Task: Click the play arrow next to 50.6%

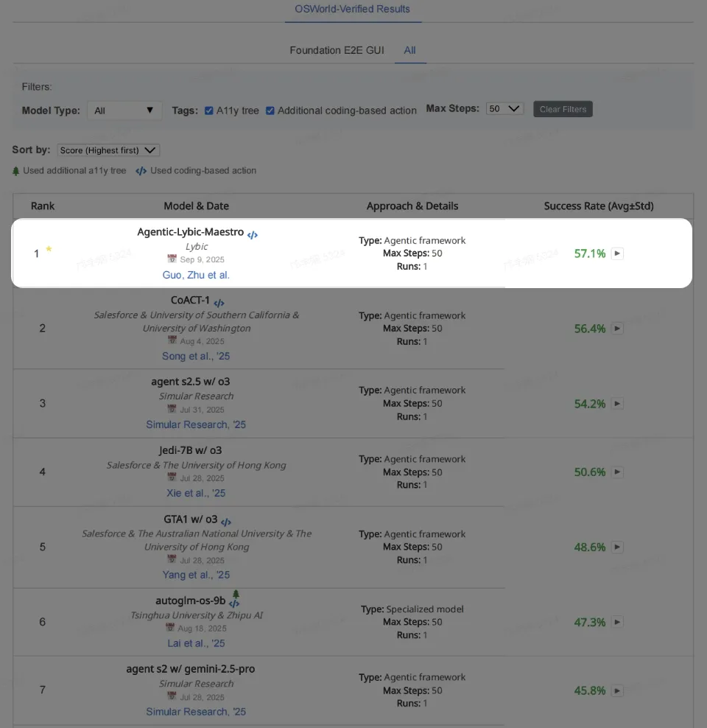Action: (x=618, y=472)
